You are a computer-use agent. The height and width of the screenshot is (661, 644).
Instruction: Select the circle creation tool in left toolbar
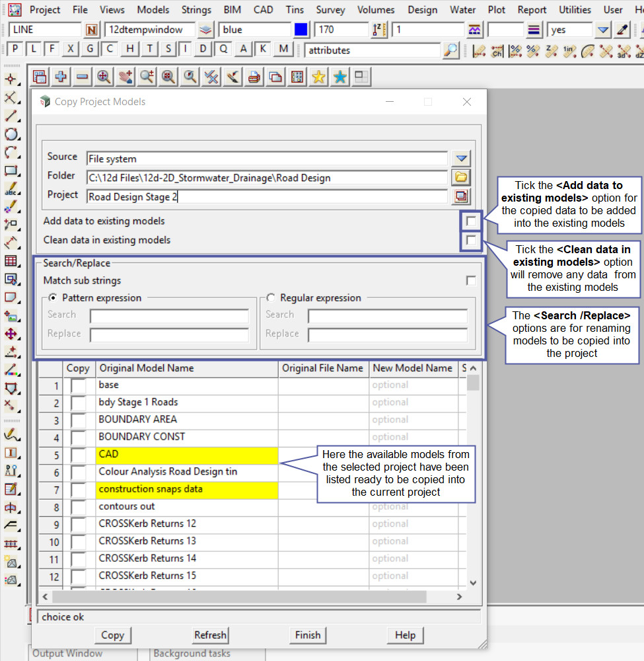coord(11,134)
